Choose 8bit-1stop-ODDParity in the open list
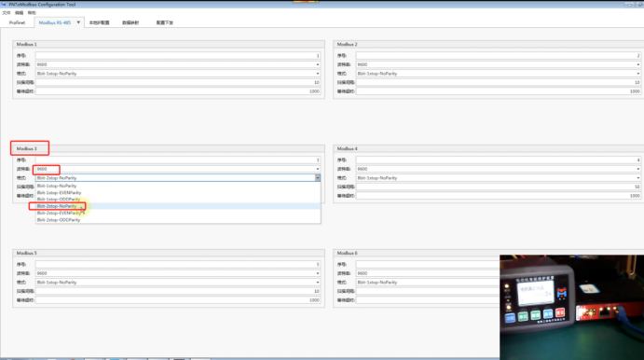The height and width of the screenshot is (360, 644). (178, 200)
